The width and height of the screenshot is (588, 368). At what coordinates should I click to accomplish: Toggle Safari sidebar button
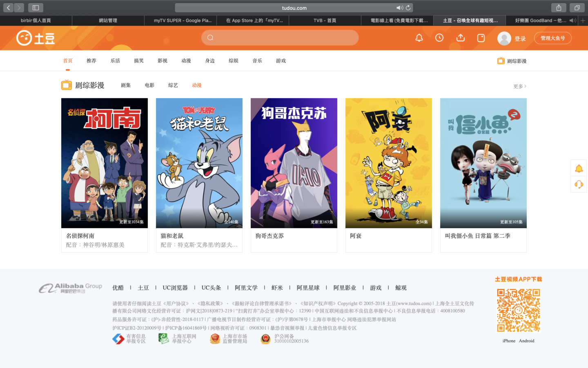[36, 8]
